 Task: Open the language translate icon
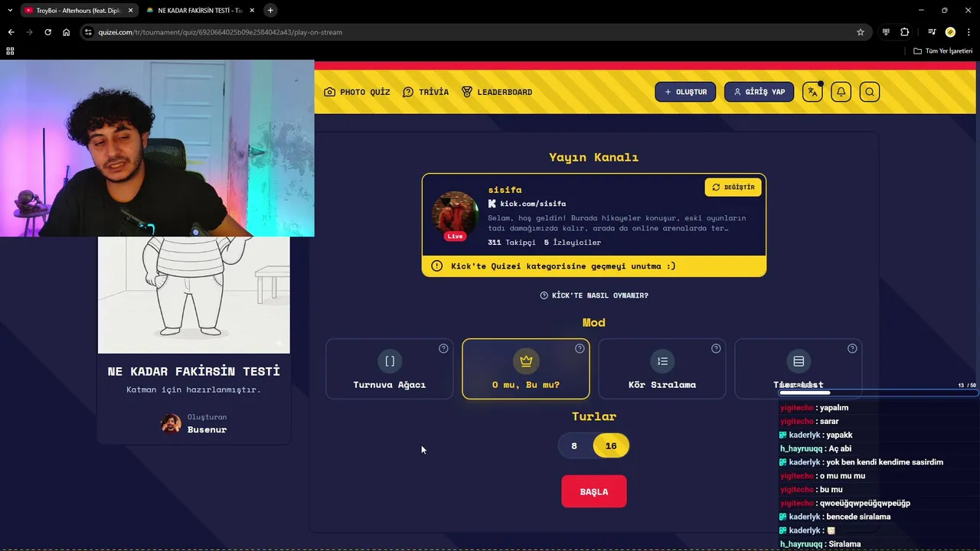coord(812,92)
